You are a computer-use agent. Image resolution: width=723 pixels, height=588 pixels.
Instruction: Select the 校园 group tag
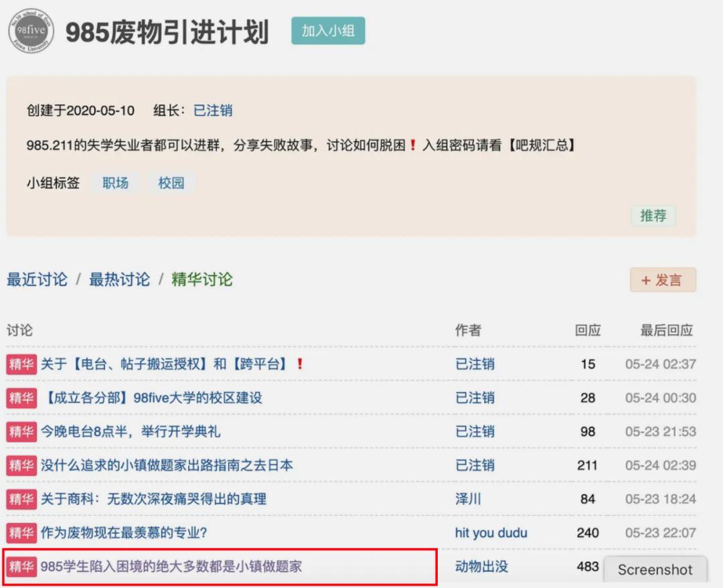pyautogui.click(x=171, y=183)
